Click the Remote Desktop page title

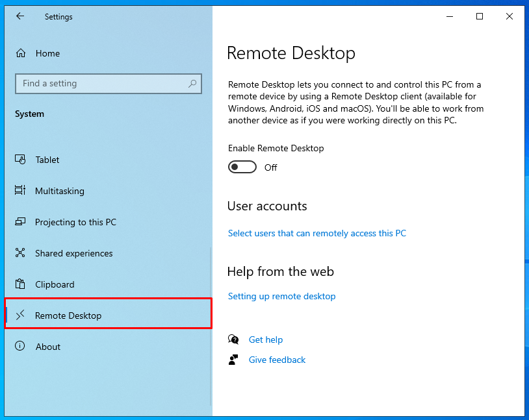[290, 53]
